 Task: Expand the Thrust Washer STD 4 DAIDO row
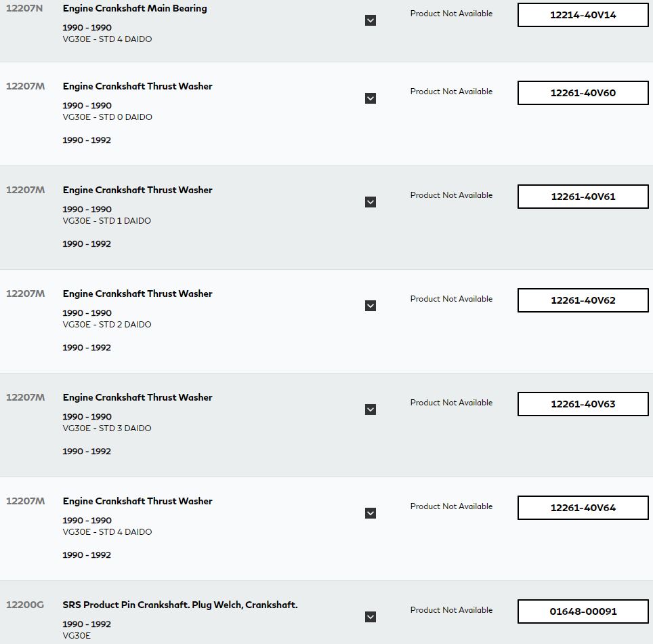point(371,513)
